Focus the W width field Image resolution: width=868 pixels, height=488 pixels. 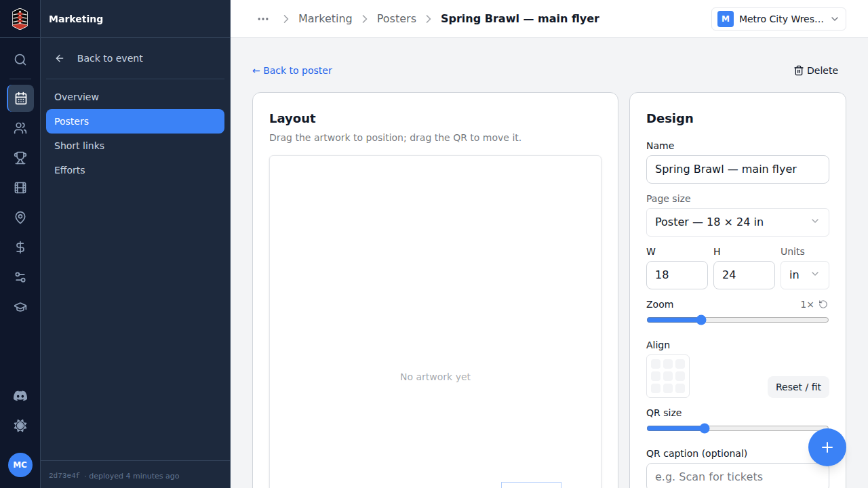(x=677, y=275)
